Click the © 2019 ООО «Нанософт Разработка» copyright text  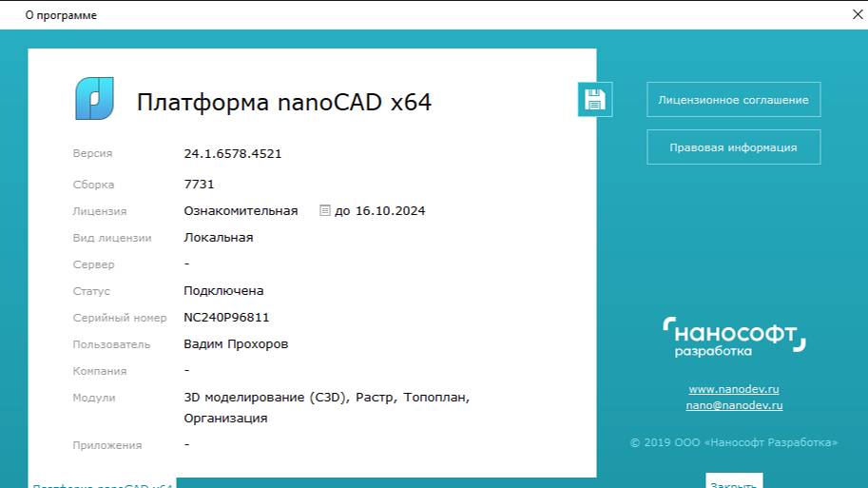tap(734, 442)
